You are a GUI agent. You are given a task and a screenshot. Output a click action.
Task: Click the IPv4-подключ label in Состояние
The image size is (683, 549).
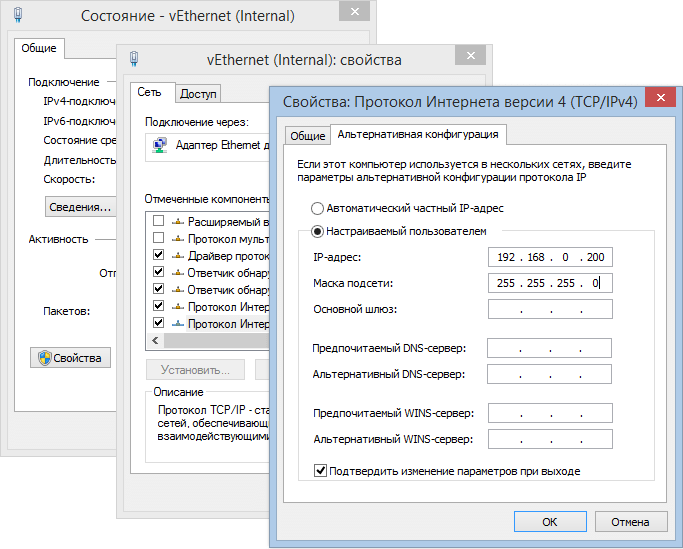pyautogui.click(x=79, y=102)
